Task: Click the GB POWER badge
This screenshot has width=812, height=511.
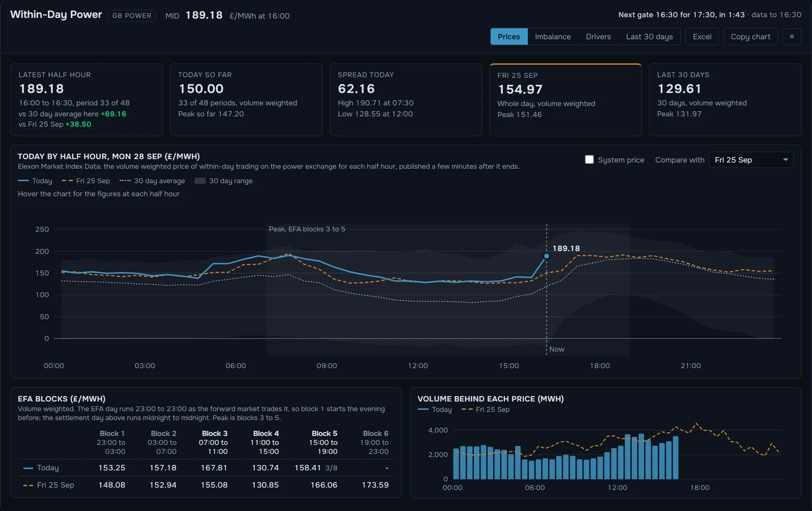Action: pos(132,16)
